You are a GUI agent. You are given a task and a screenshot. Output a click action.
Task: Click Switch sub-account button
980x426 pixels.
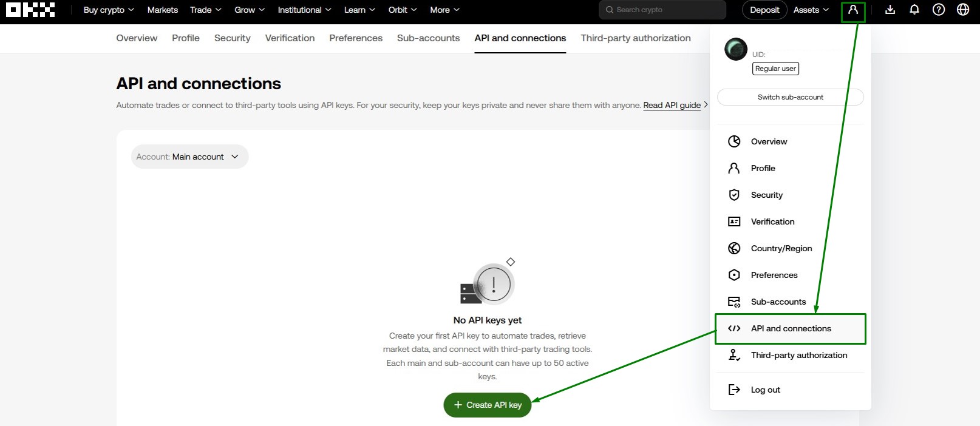791,97
